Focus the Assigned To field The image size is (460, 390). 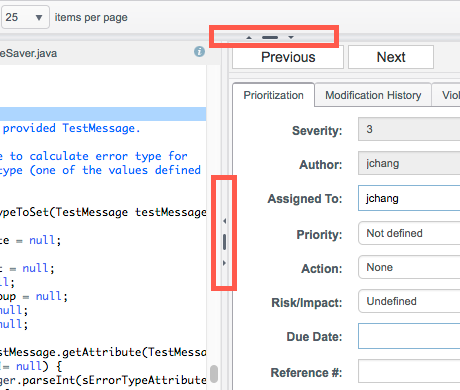coord(409,198)
